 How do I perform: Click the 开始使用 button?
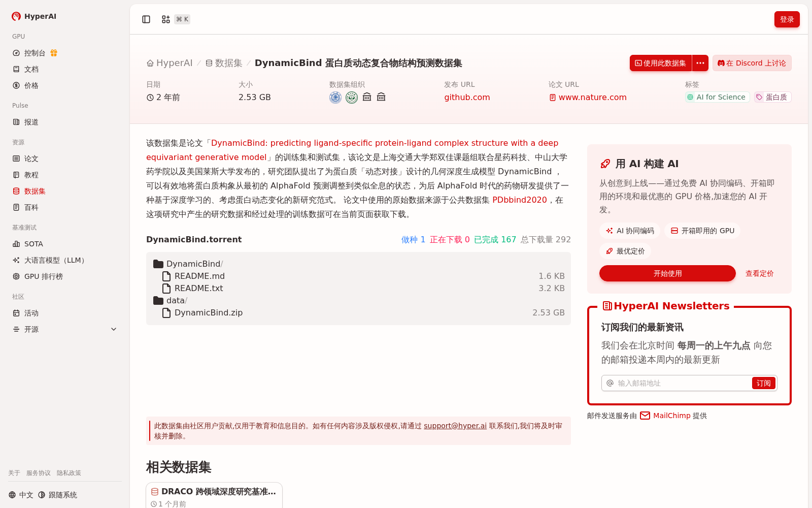point(667,273)
